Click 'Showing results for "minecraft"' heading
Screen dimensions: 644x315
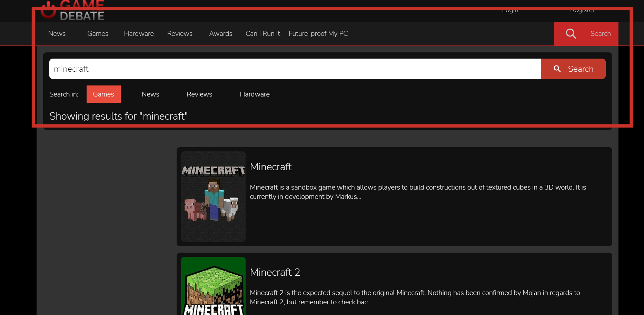click(x=119, y=116)
